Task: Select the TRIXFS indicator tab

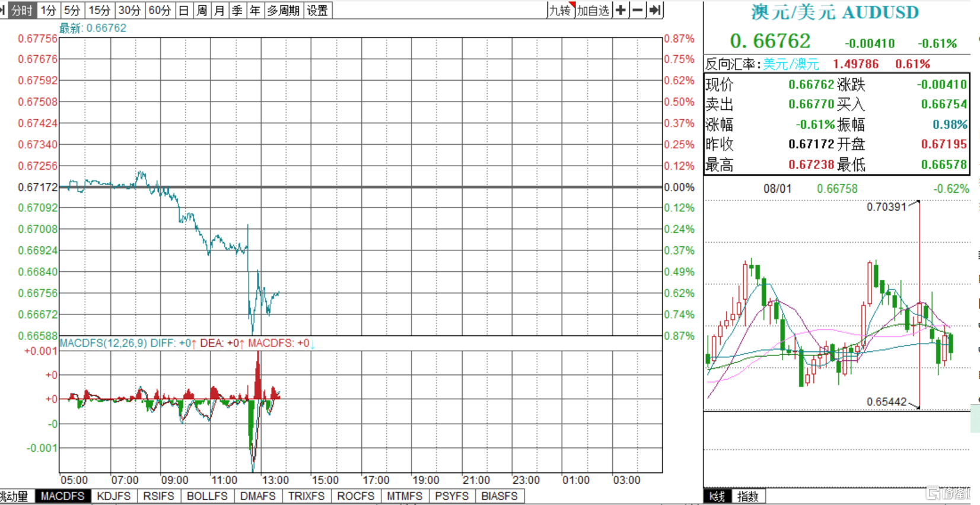Action: click(x=307, y=496)
